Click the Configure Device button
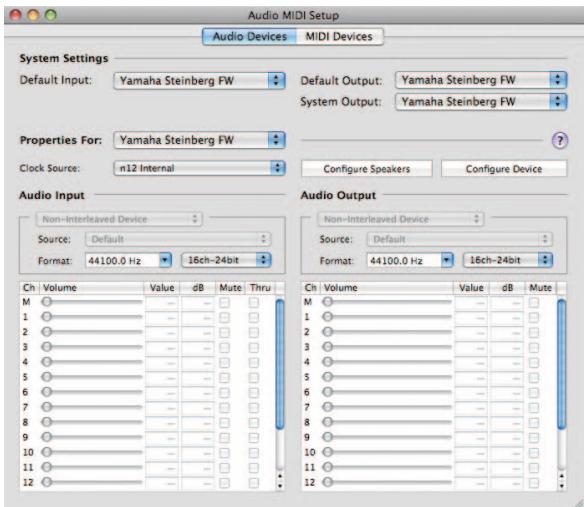This screenshot has width=585, height=507. click(x=504, y=169)
